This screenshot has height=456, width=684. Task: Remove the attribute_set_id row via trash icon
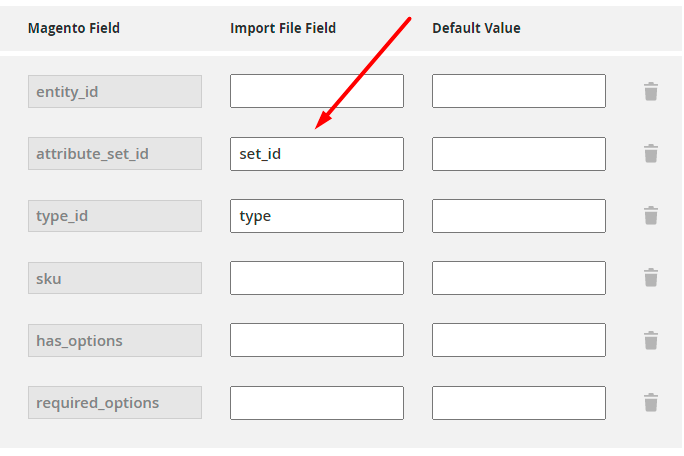(651, 154)
